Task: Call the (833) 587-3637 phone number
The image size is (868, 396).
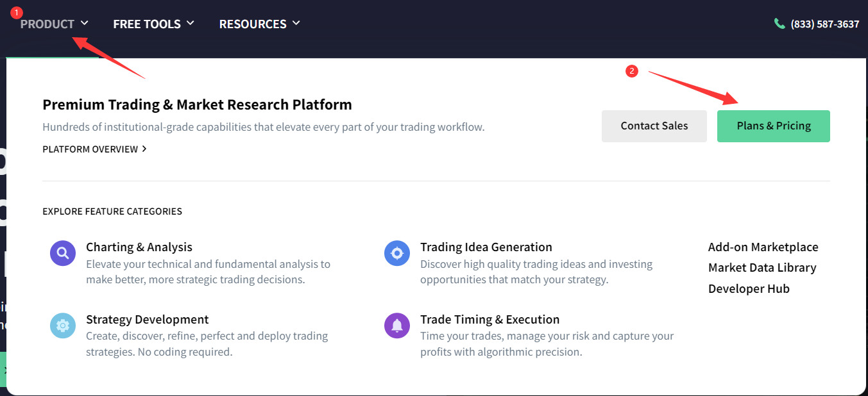Action: 824,24
